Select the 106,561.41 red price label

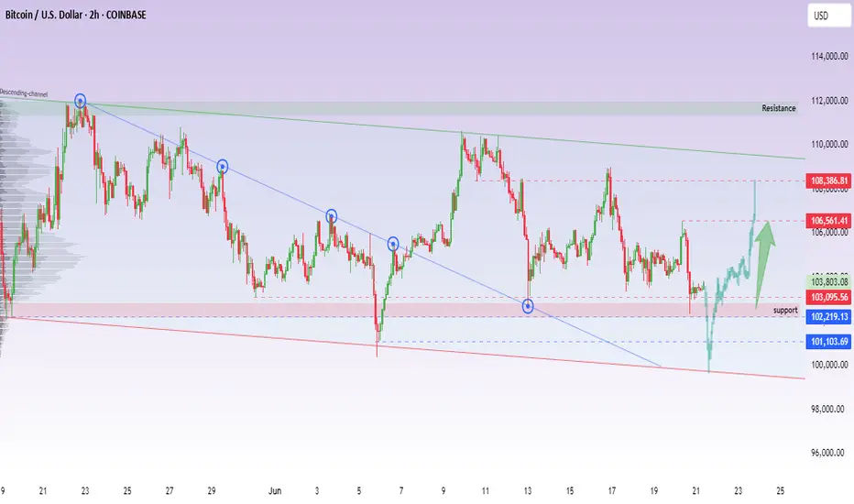[828, 221]
